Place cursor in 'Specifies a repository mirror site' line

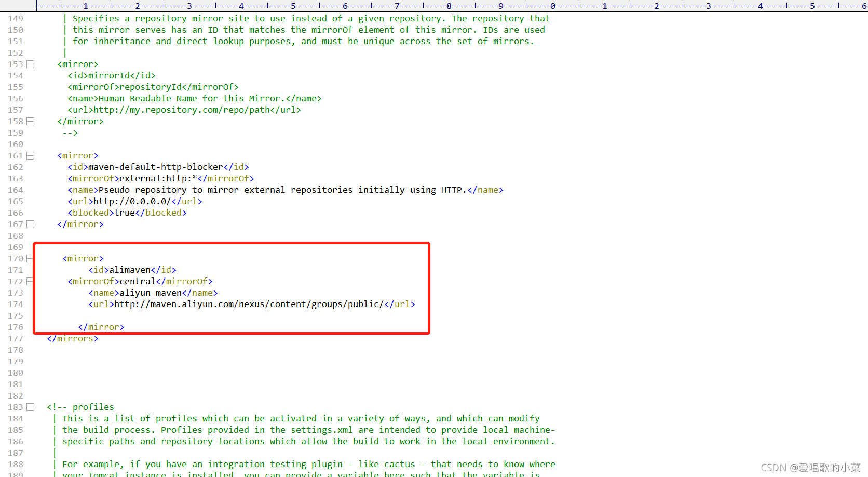click(x=311, y=19)
